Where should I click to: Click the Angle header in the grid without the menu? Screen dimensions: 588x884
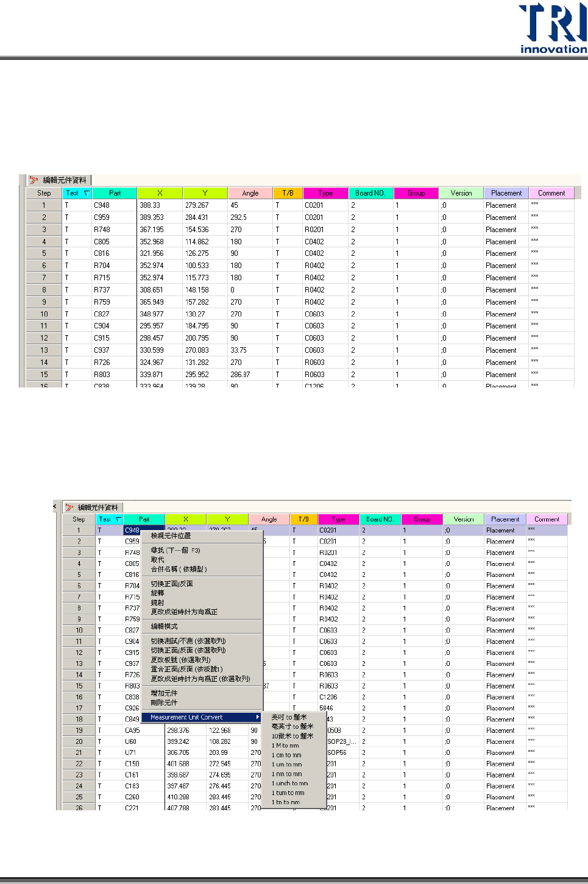point(250,193)
